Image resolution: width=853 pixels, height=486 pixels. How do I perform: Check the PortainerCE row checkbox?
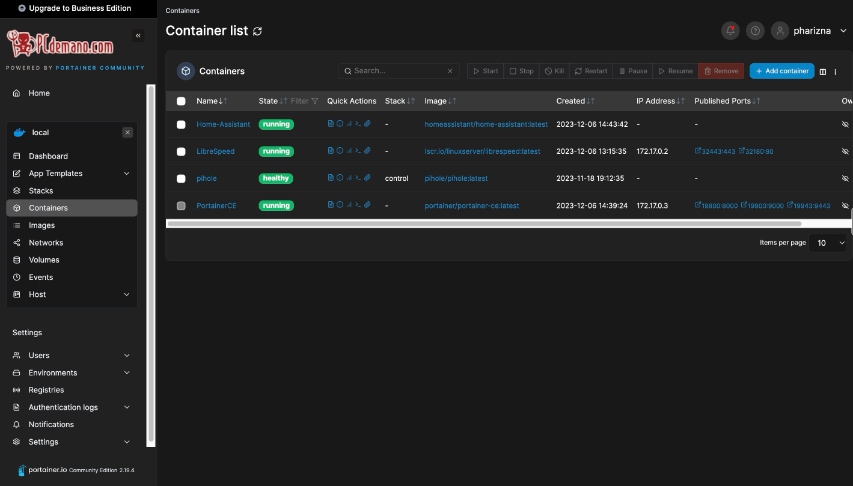(x=181, y=206)
